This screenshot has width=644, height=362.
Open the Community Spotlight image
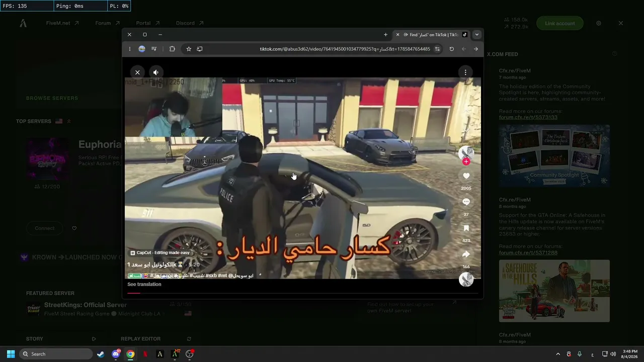pos(554,156)
